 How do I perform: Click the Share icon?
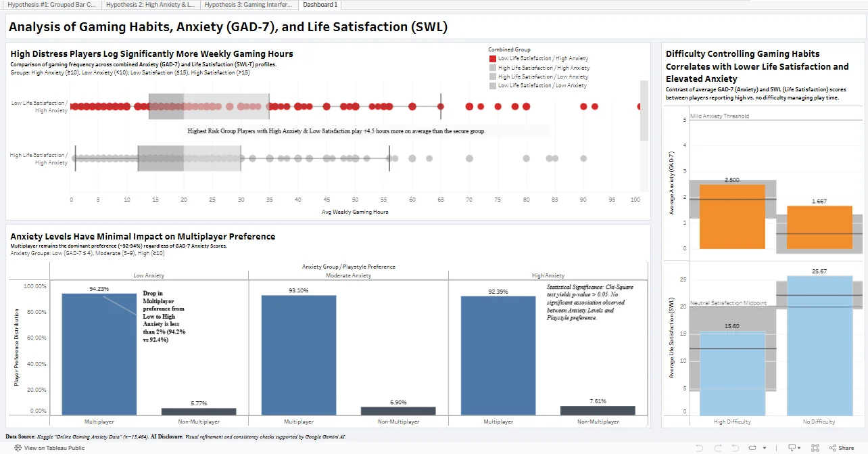pyautogui.click(x=840, y=448)
